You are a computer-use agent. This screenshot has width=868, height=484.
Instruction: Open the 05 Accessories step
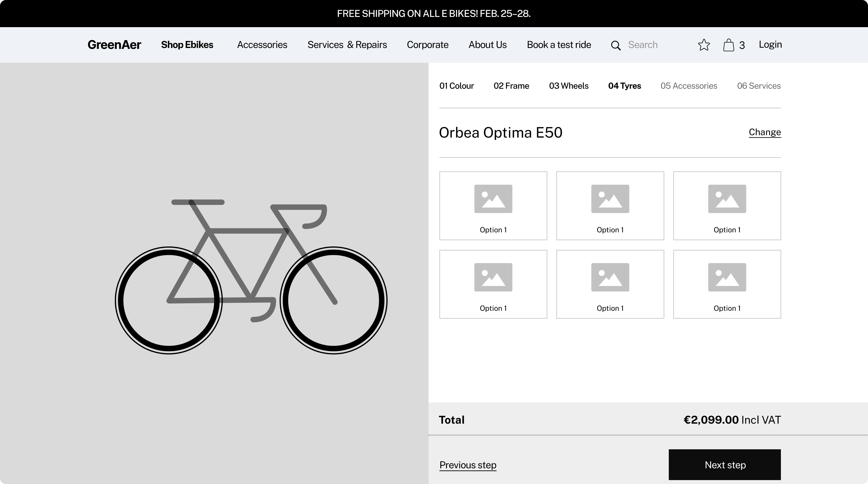[689, 86]
